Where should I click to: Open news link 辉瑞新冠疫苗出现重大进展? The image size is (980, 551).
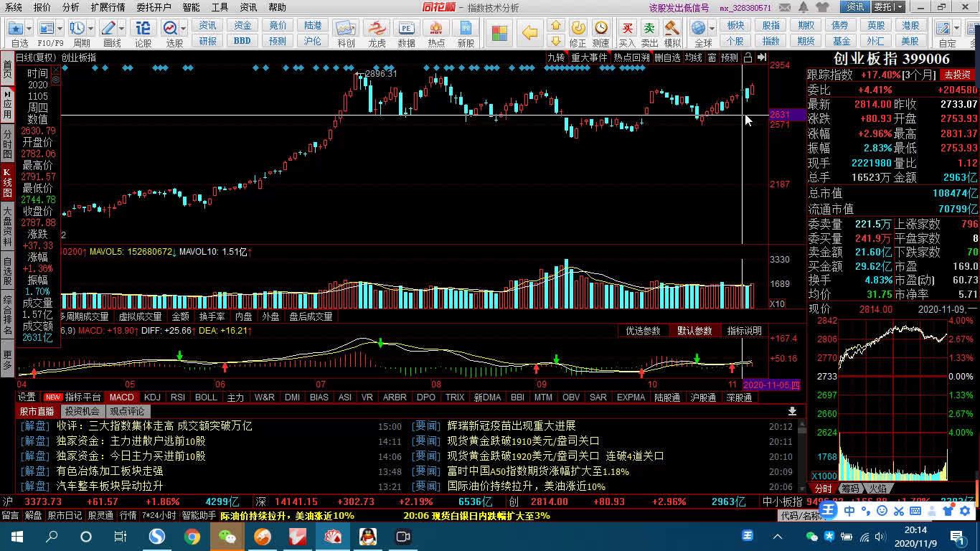[511, 426]
